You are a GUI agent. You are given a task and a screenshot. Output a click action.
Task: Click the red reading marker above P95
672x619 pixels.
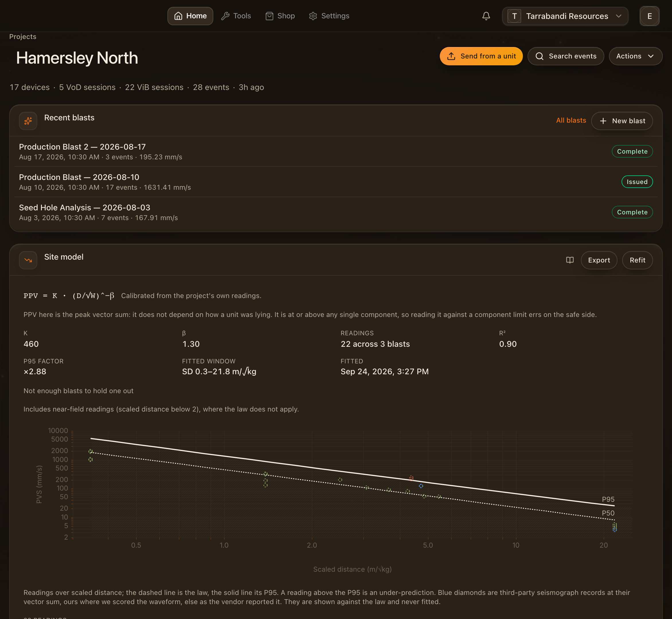(411, 478)
